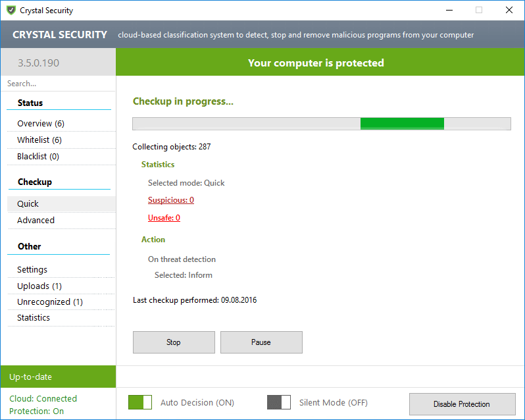The width and height of the screenshot is (525, 420).
Task: Click the 'Silent Mode (OFF)' label
Action: tap(334, 402)
